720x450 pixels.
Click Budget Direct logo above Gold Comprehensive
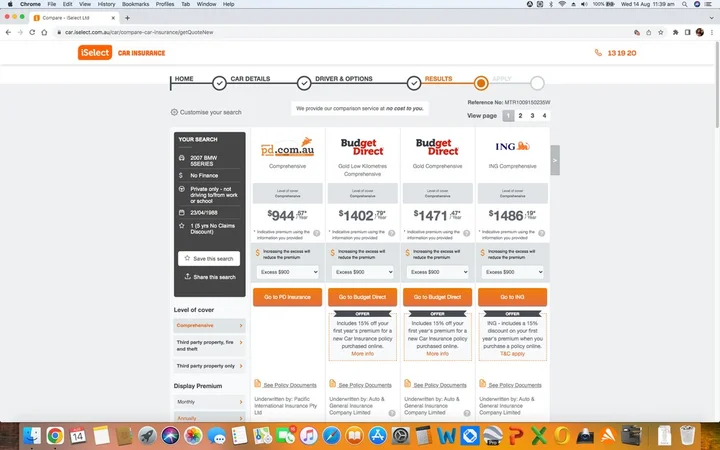coord(437,147)
